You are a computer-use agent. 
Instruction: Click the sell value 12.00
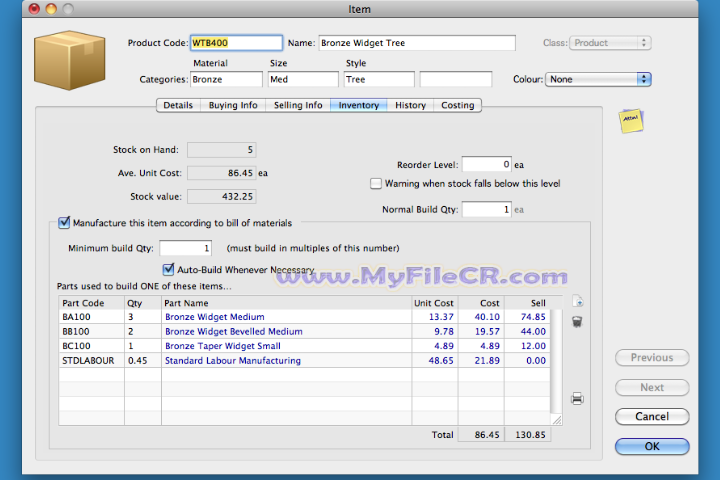(x=533, y=346)
